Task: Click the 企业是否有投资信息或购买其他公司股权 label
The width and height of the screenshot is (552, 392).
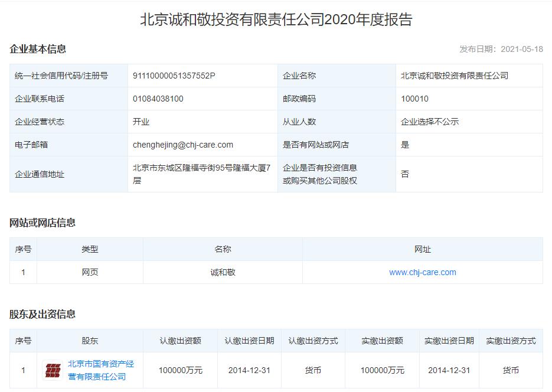Action: 320,174
